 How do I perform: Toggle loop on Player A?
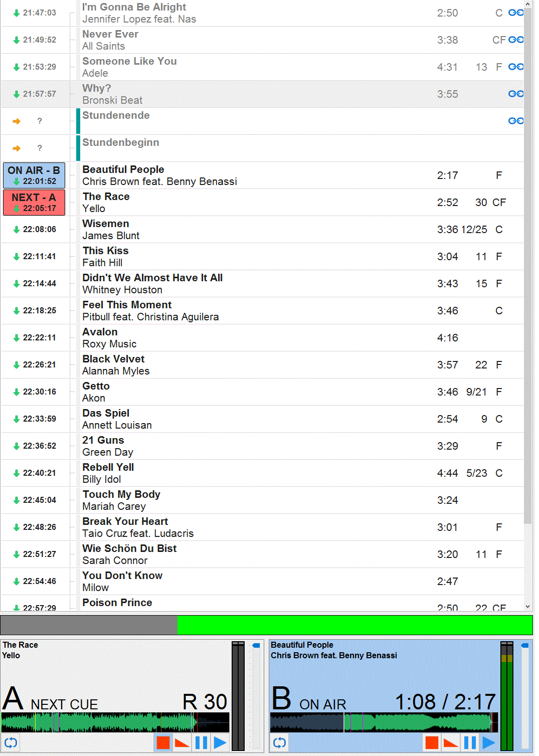pyautogui.click(x=11, y=742)
